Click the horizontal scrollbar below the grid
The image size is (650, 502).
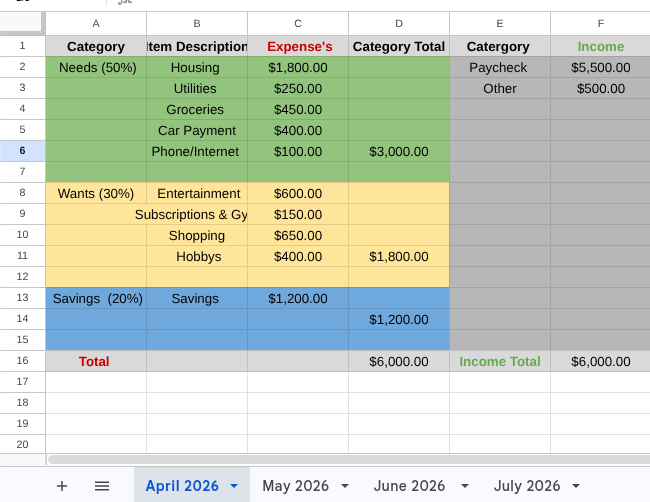[x=340, y=459]
